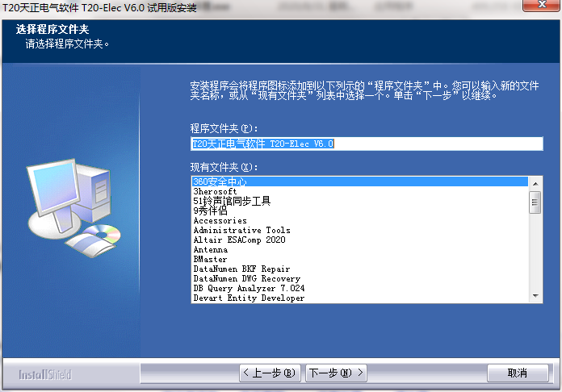This screenshot has width=562, height=392.
Task: Click the 下一步(N) next button
Action: (x=336, y=373)
